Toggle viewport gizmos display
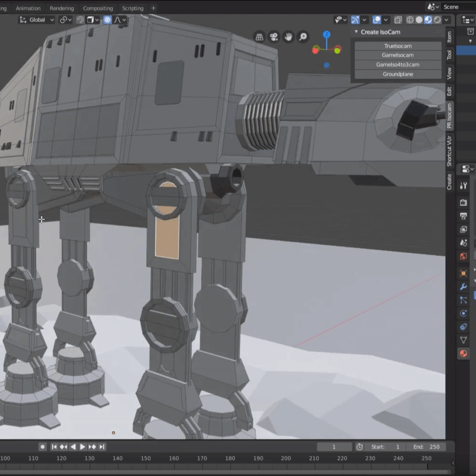 (x=355, y=20)
